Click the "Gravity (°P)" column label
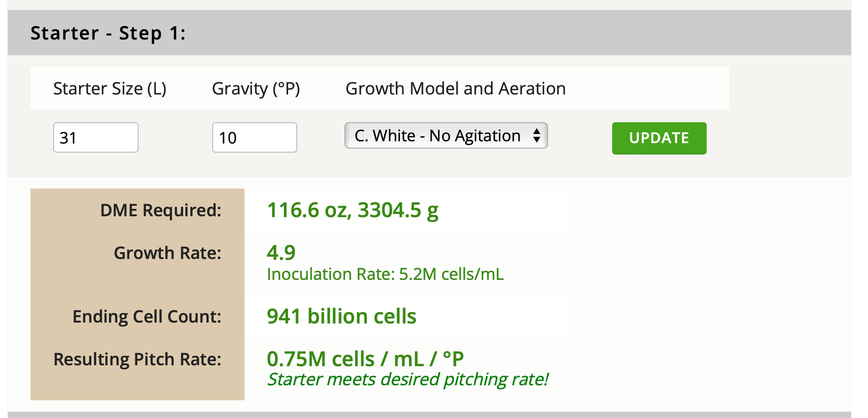868x418 pixels. (256, 89)
